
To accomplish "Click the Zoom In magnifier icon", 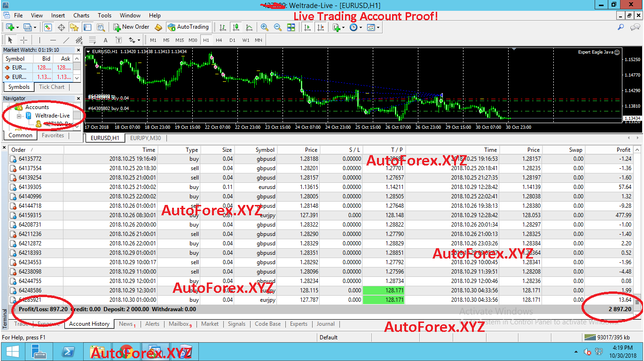I will click(265, 27).
